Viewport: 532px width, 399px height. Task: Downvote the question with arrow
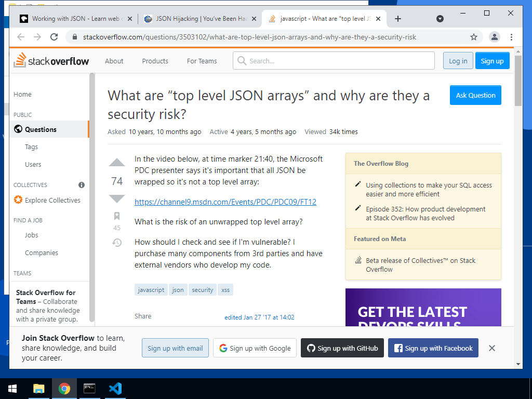click(x=117, y=199)
